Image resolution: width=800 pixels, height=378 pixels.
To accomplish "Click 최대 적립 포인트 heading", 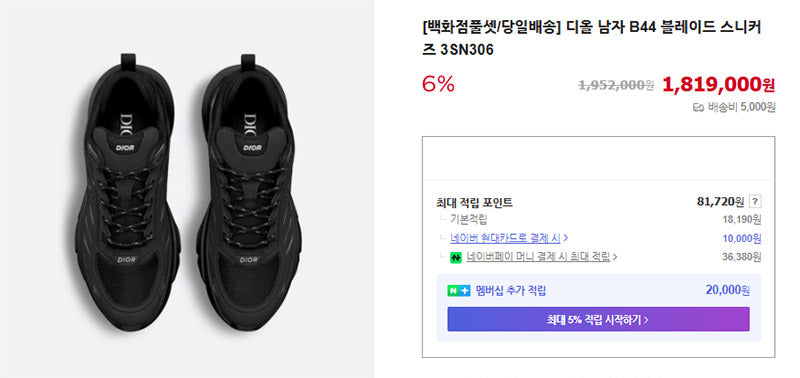I will pos(474,203).
